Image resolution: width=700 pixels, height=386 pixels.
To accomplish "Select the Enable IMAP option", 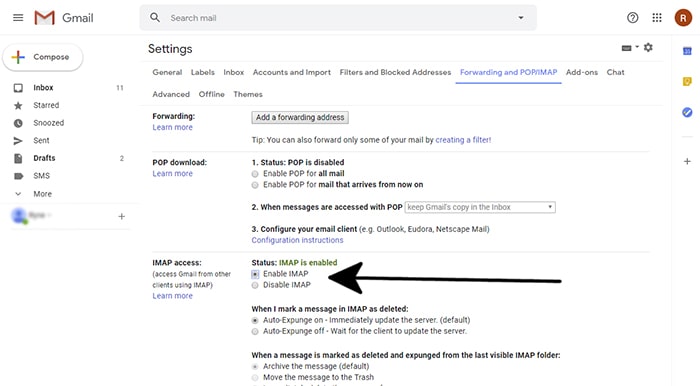I will tap(255, 274).
